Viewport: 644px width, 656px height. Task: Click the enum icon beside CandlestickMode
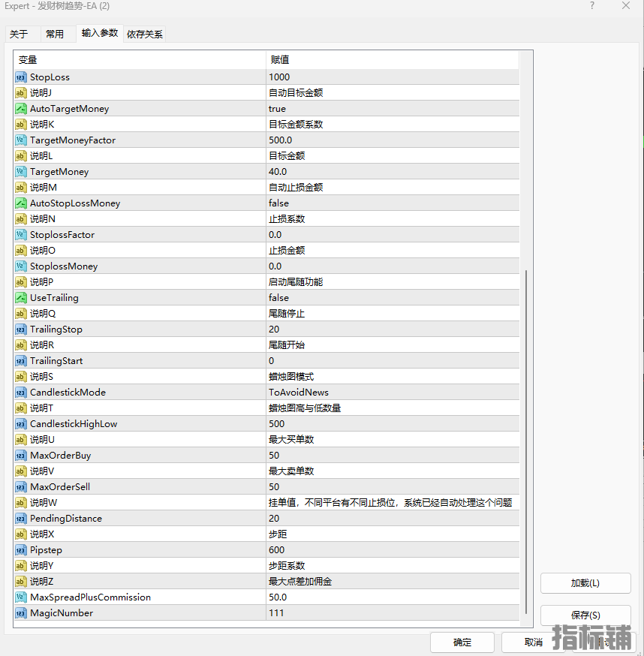coord(21,393)
